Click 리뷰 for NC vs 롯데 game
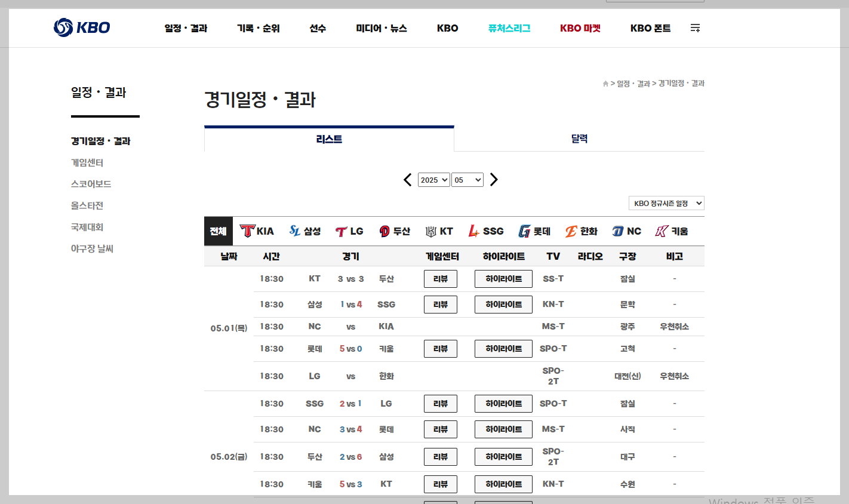 click(x=441, y=429)
